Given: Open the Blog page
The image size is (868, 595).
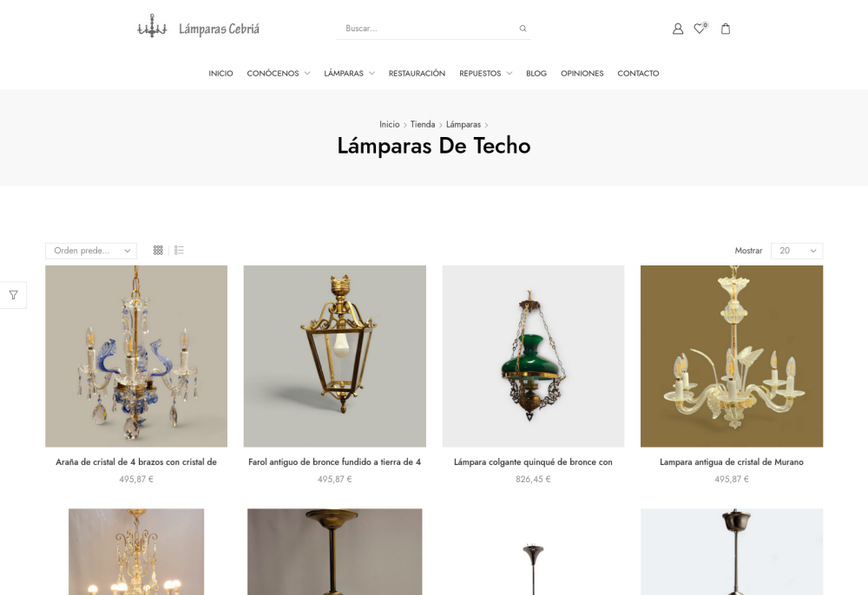Looking at the screenshot, I should [536, 73].
